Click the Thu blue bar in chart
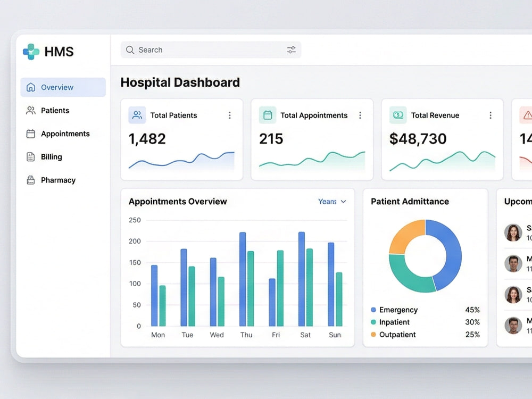 point(243,279)
